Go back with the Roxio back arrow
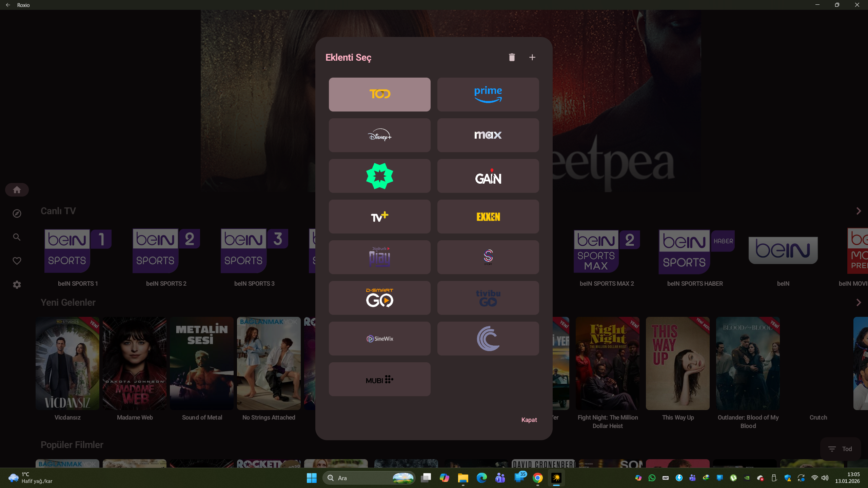This screenshot has height=488, width=868. click(8, 5)
